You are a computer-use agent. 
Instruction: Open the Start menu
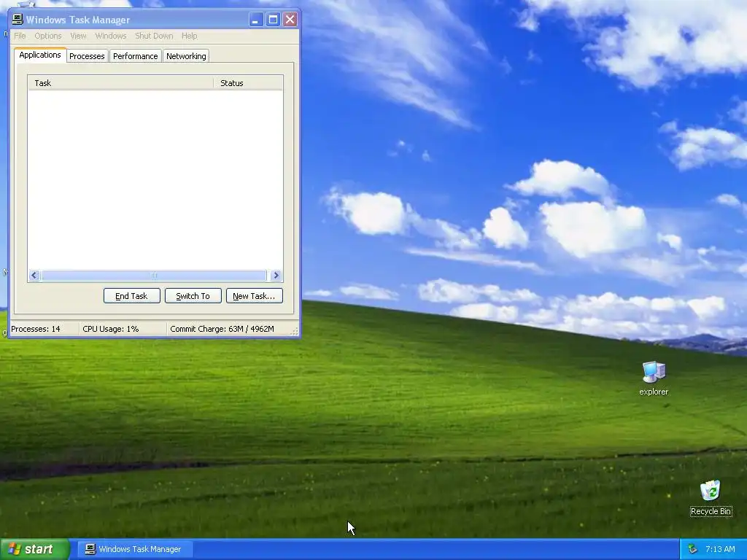click(x=34, y=549)
